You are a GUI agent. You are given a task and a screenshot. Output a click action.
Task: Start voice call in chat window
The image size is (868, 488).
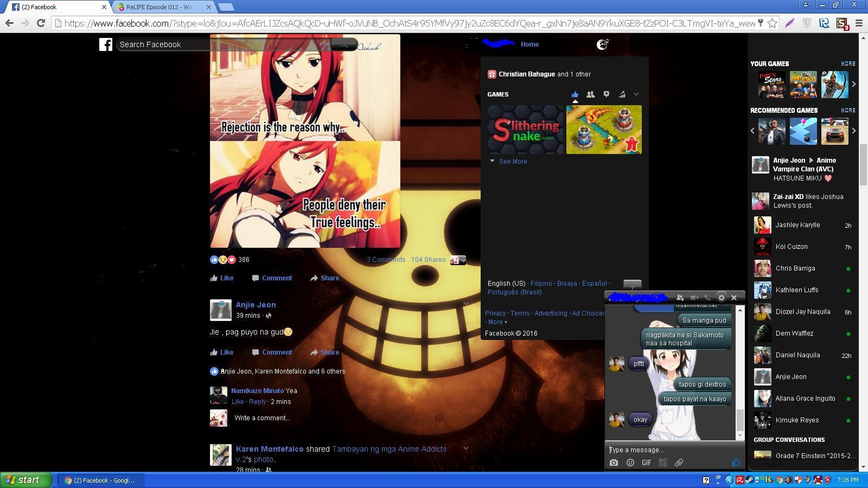point(707,297)
